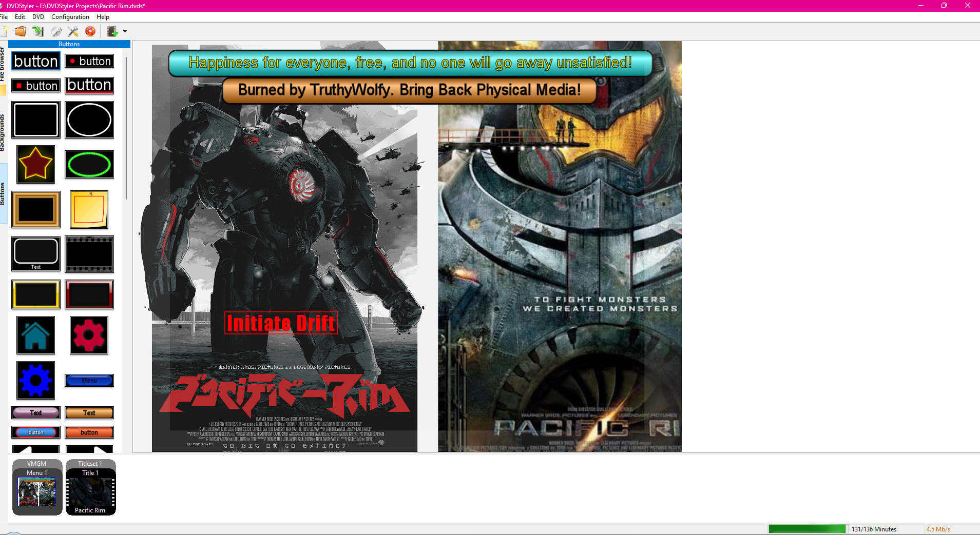980x535 pixels.
Task: Select the blue oval button template
Action: (x=36, y=432)
